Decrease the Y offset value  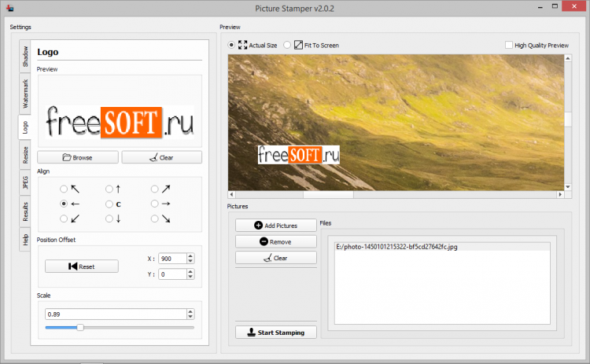point(190,277)
